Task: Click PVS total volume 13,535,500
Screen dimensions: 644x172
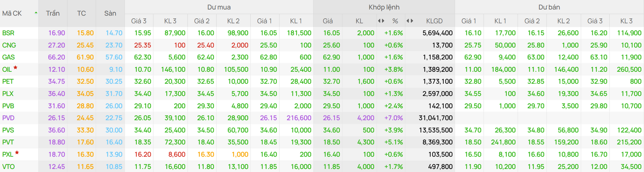Action: [x=436, y=130]
